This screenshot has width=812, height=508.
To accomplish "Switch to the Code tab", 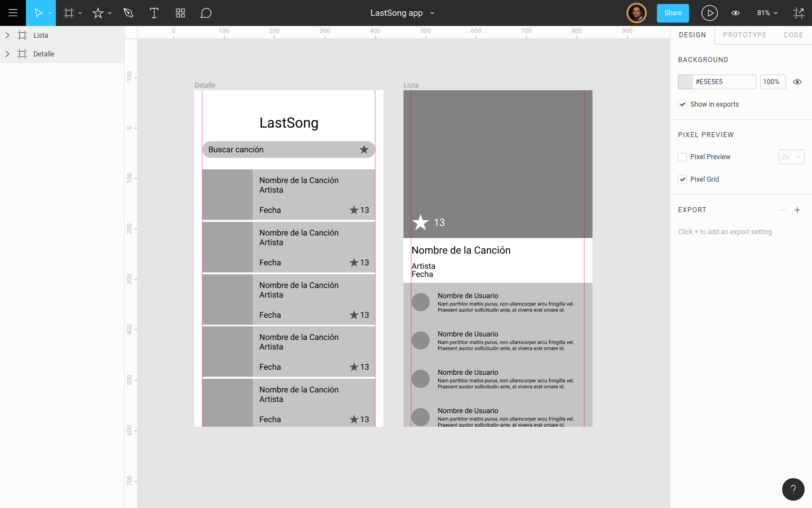I will click(793, 35).
